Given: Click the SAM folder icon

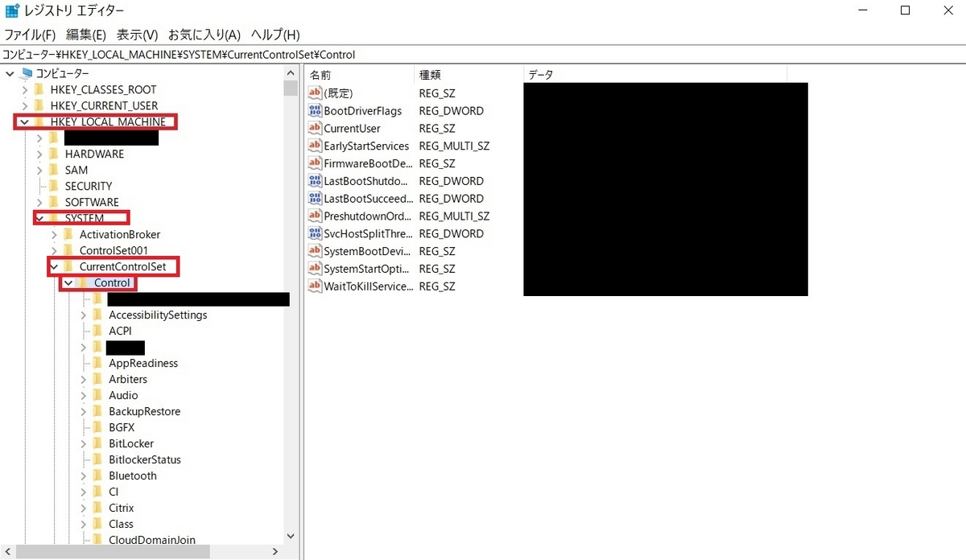Looking at the screenshot, I should [54, 170].
